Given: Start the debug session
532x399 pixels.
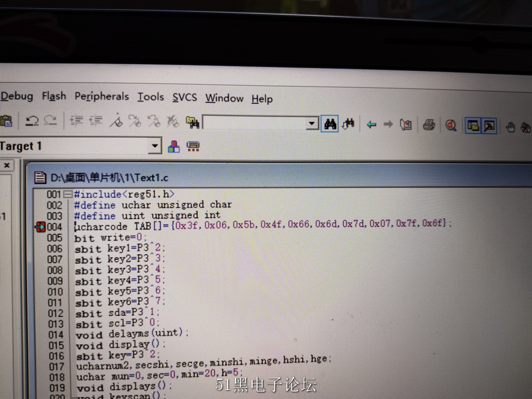Looking at the screenshot, I should pyautogui.click(x=451, y=126).
